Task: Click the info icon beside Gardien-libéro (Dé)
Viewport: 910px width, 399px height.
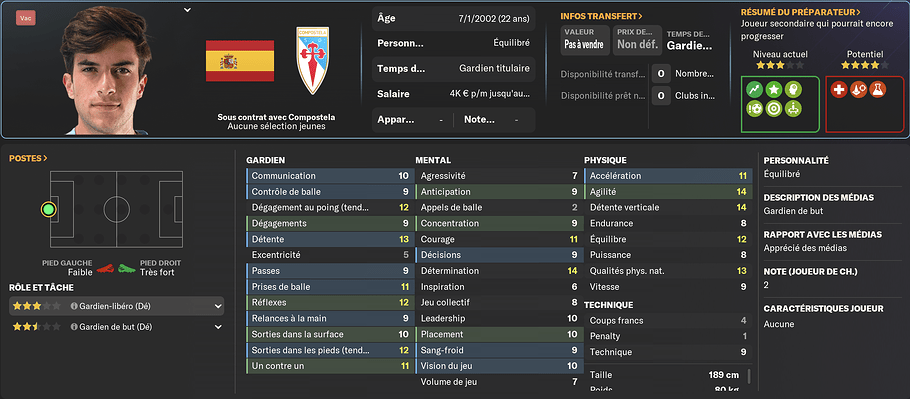Action: pyautogui.click(x=74, y=306)
